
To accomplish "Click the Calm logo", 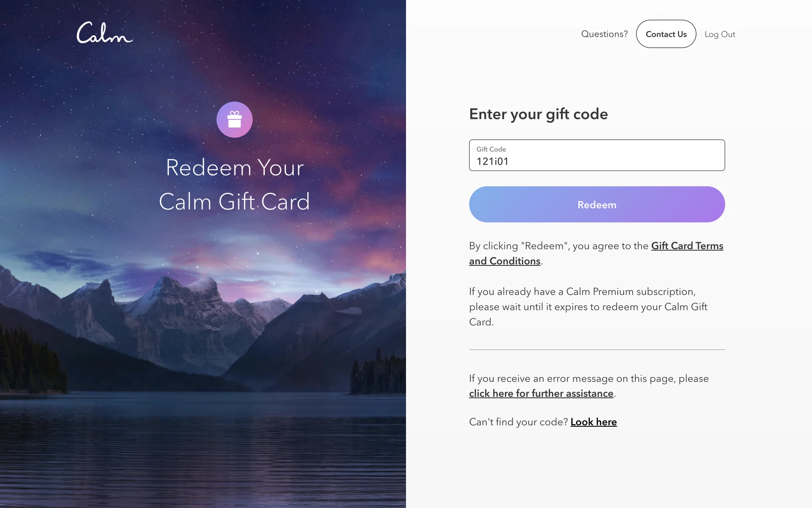I will [x=104, y=33].
